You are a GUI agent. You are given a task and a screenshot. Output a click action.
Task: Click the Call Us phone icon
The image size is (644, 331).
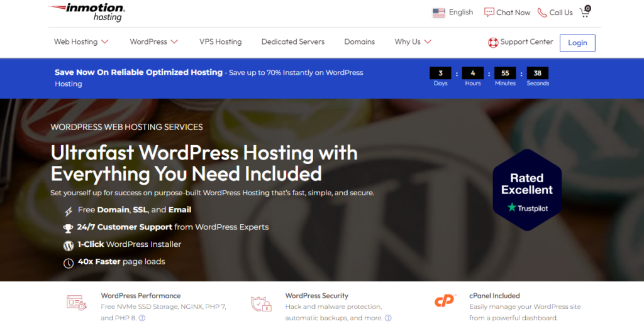pyautogui.click(x=542, y=13)
